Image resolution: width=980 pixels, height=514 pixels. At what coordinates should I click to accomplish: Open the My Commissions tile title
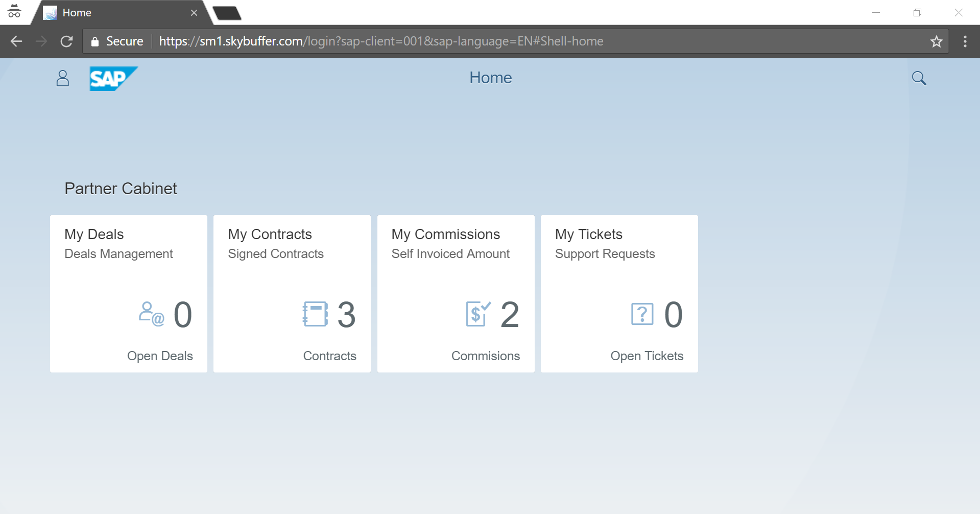coord(445,234)
